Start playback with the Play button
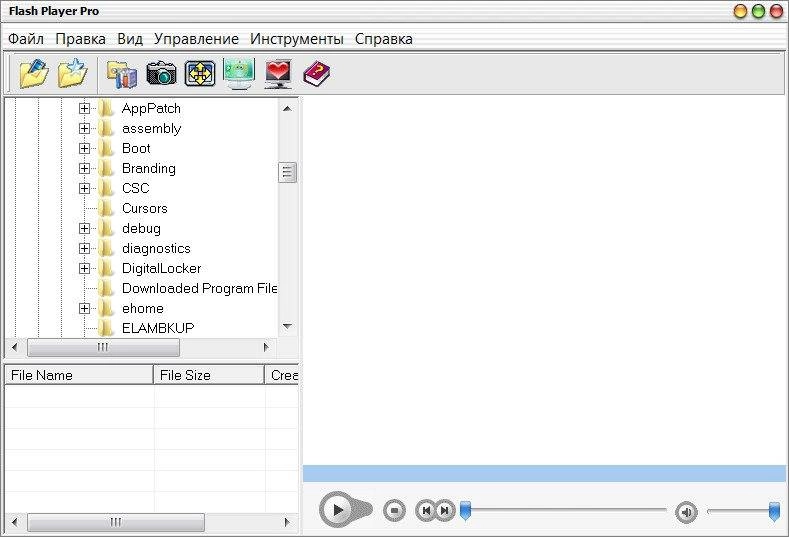 [x=338, y=510]
